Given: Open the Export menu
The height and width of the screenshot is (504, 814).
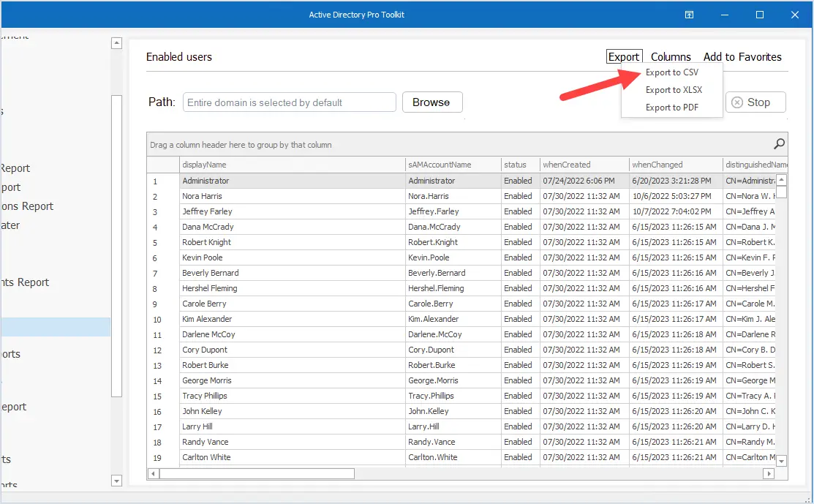Looking at the screenshot, I should tap(624, 56).
